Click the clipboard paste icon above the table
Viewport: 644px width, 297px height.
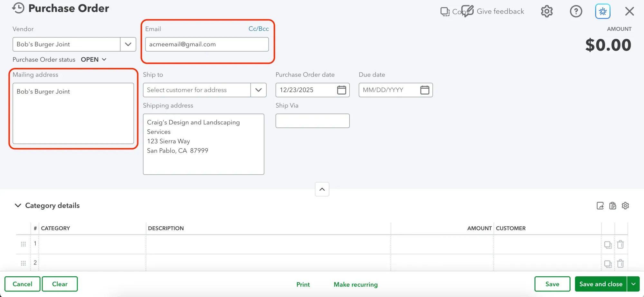tap(612, 206)
